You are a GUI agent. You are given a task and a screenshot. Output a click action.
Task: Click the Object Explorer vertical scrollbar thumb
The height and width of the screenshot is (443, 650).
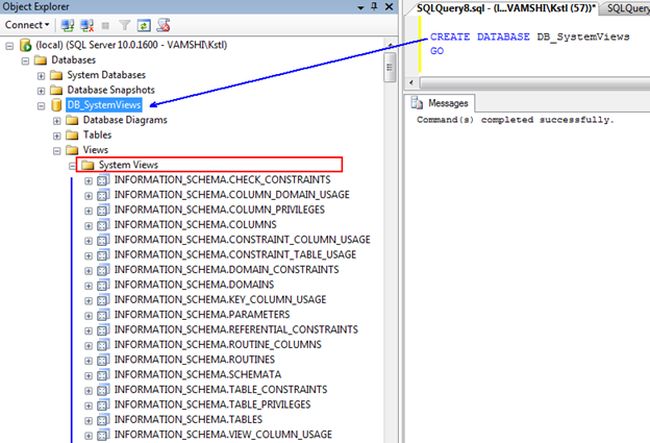tap(389, 67)
